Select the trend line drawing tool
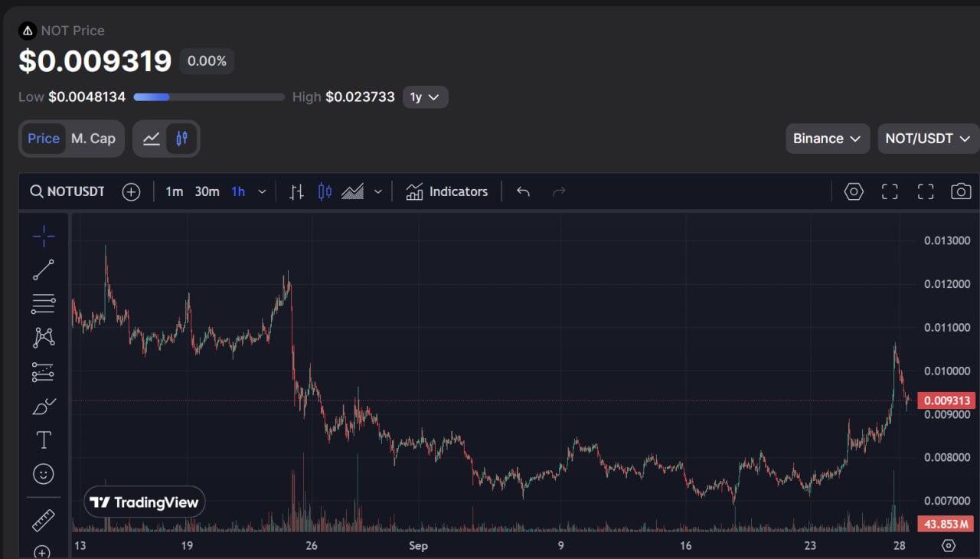The image size is (980, 559). pyautogui.click(x=44, y=270)
